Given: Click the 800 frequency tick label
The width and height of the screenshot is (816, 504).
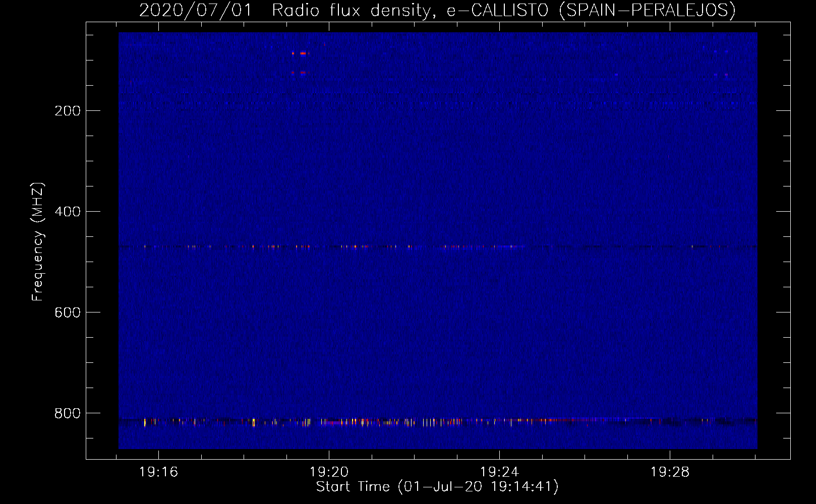Looking at the screenshot, I should coord(67,413).
